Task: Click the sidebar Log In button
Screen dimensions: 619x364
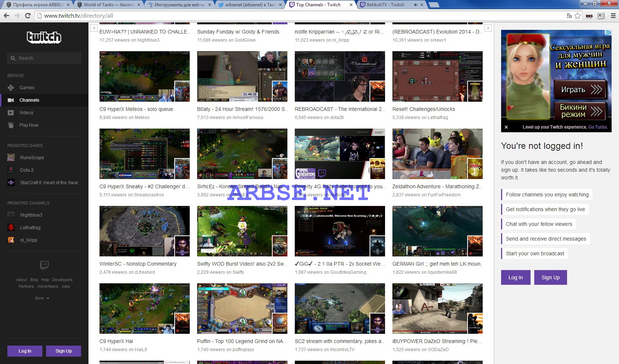Action: tap(25, 351)
